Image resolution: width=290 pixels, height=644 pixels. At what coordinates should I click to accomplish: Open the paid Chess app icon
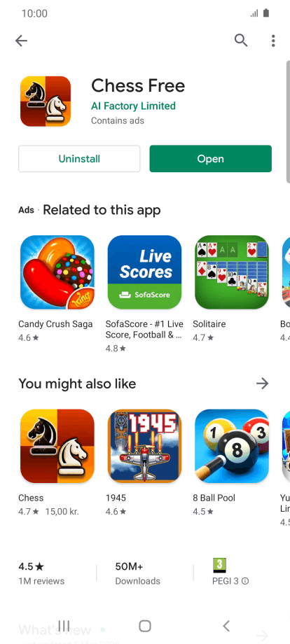[x=57, y=446]
